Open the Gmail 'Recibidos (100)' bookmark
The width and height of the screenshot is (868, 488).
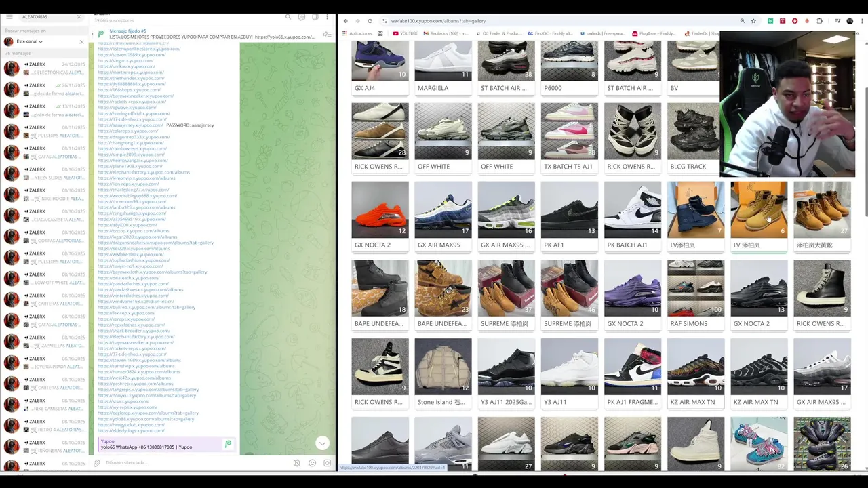[446, 33]
